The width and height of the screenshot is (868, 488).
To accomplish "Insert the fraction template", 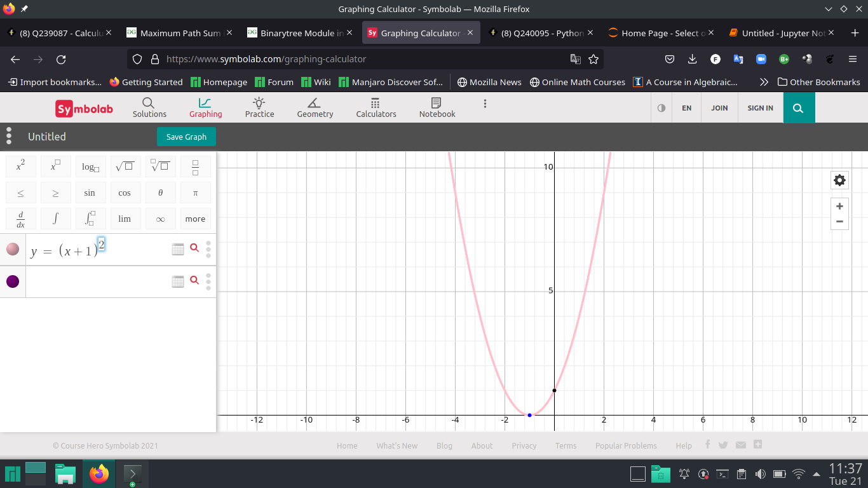I will tap(195, 166).
